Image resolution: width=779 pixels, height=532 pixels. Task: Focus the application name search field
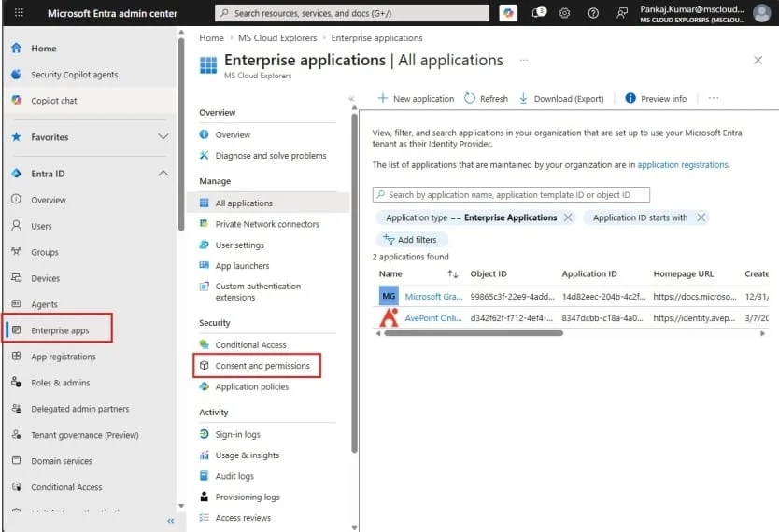click(x=511, y=194)
